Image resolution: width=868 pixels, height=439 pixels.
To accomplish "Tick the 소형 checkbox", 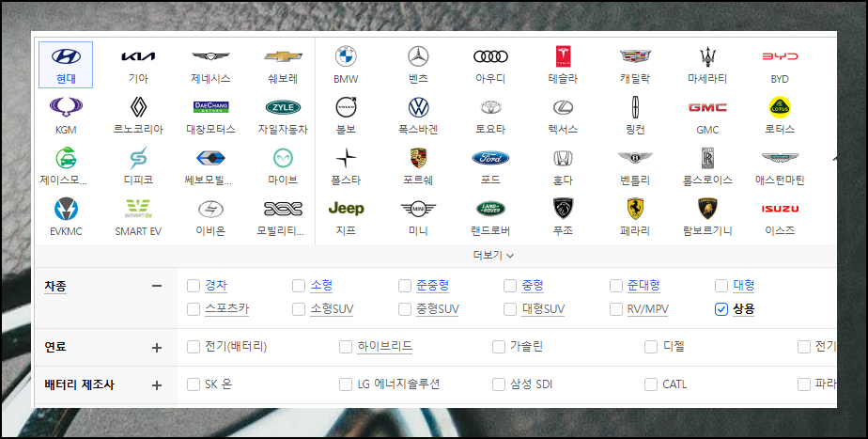I will [299, 286].
